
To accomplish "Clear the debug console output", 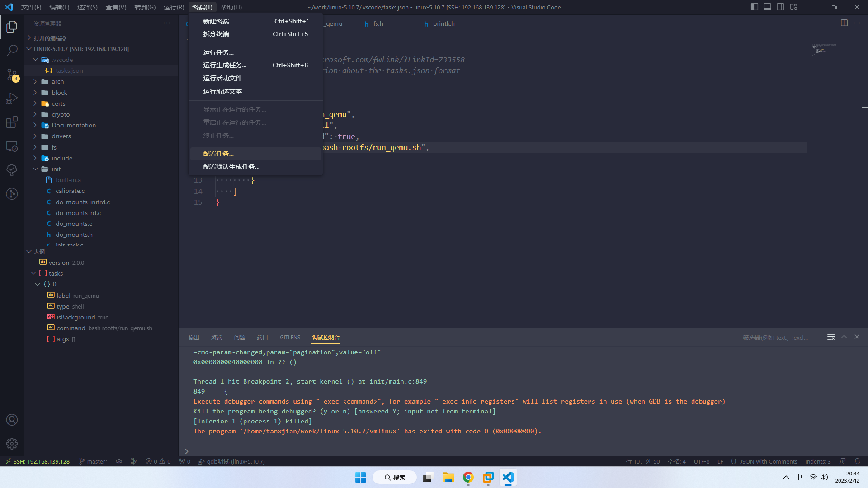I will pyautogui.click(x=831, y=337).
